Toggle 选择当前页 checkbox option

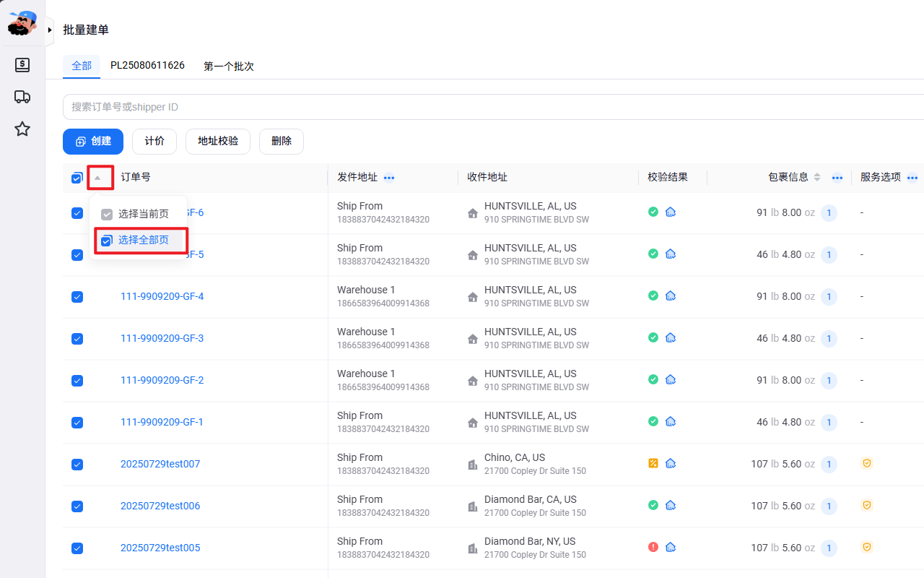107,215
